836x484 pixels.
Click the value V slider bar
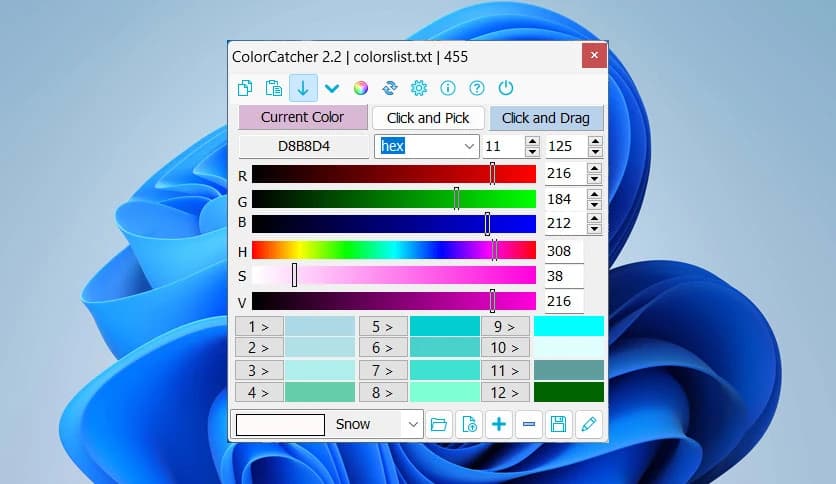click(x=393, y=301)
